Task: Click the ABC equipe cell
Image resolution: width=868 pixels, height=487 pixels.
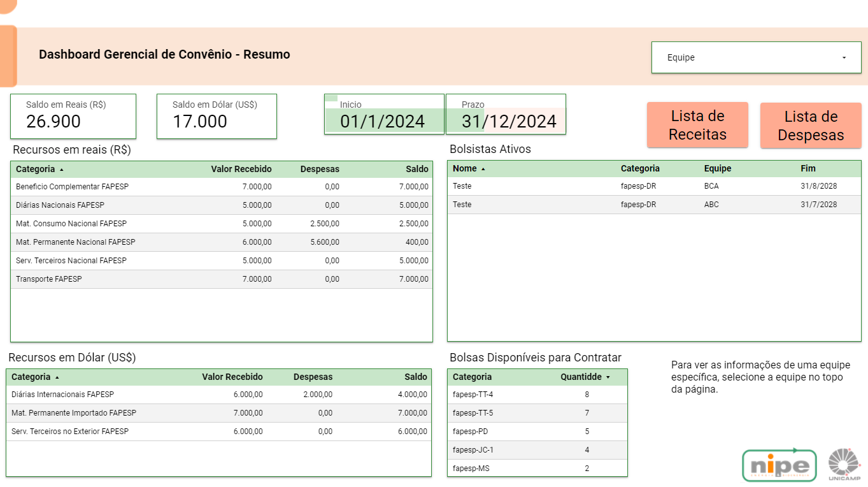Action: tap(711, 205)
